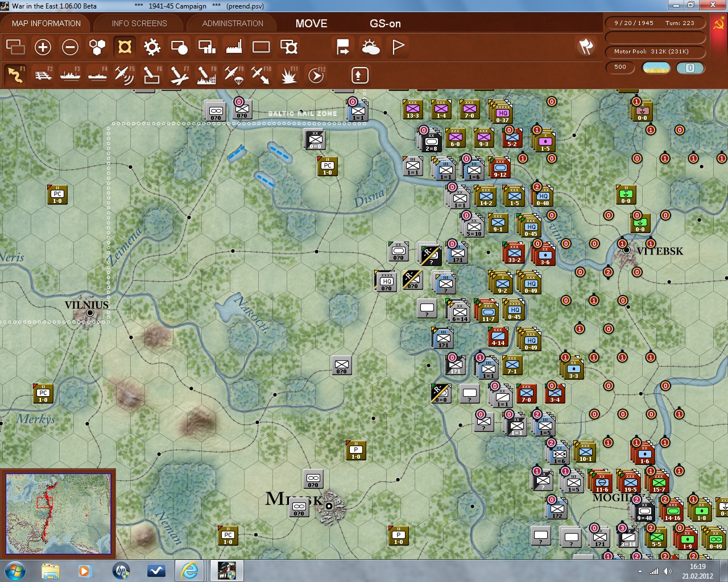Select the Minsk city hex

[x=329, y=505]
